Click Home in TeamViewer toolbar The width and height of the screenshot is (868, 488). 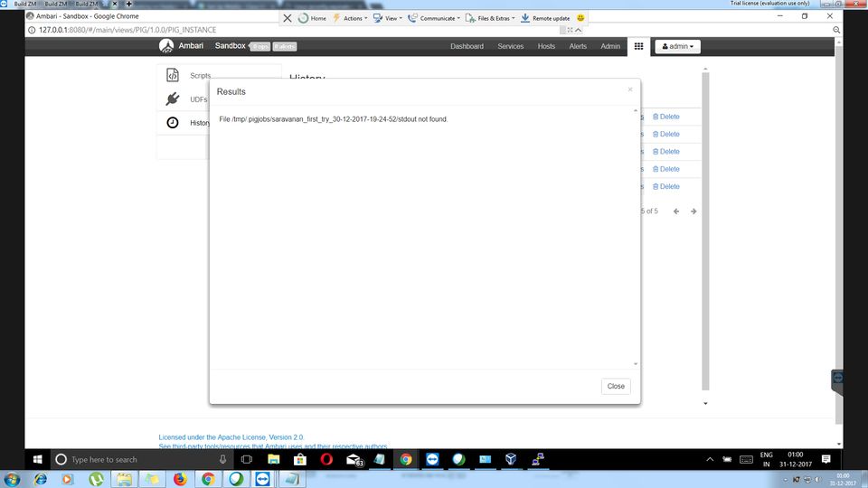tap(312, 18)
